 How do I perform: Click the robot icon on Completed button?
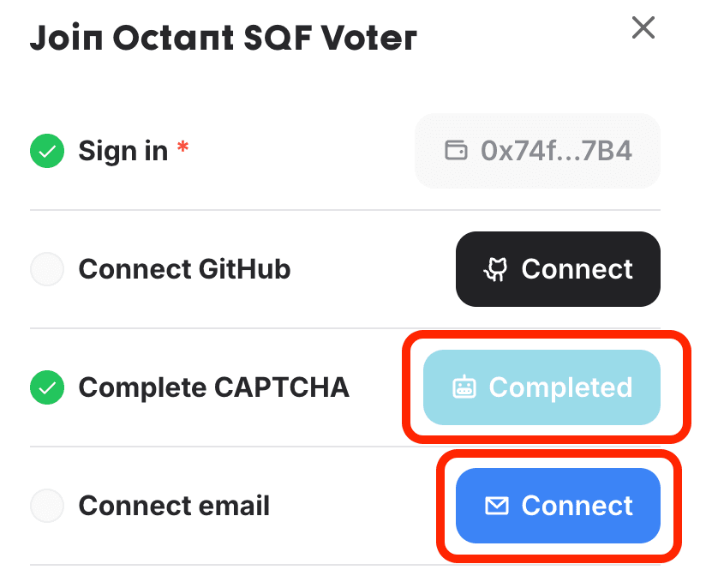(x=464, y=387)
